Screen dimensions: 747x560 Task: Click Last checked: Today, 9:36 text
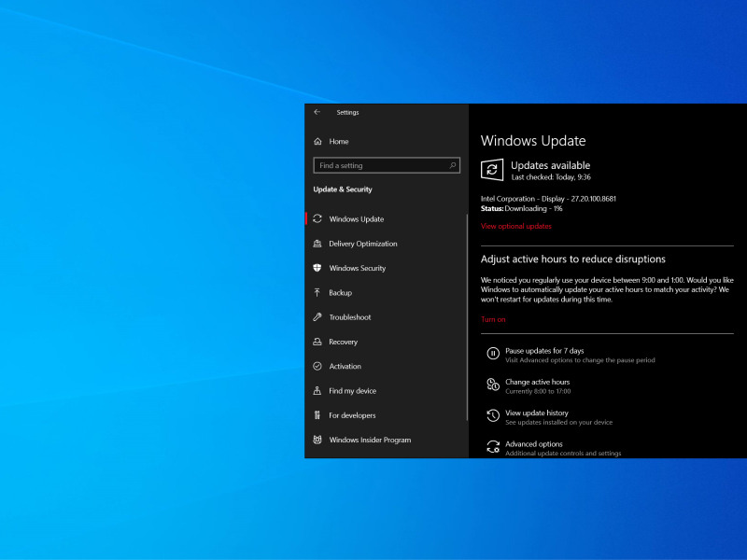[x=551, y=177]
